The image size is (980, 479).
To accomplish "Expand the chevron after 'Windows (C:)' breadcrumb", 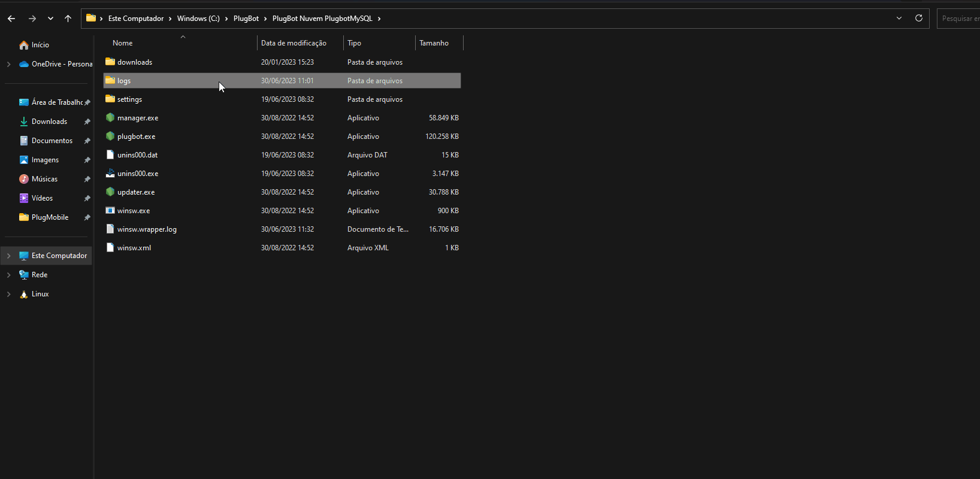I will pyautogui.click(x=226, y=19).
